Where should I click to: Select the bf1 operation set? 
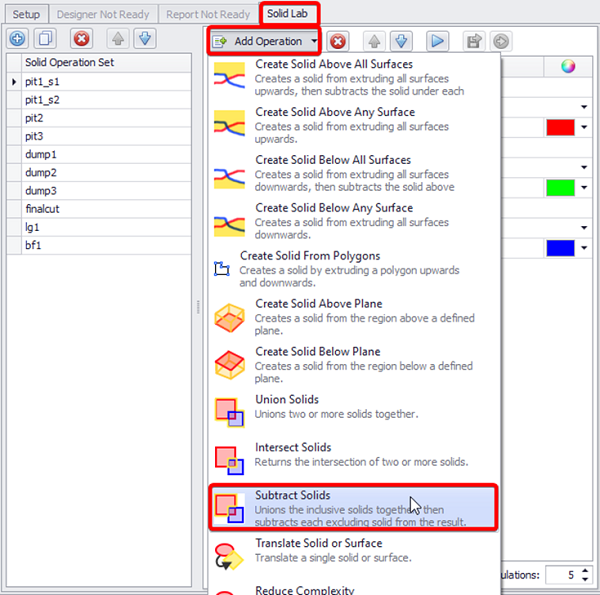coord(106,245)
